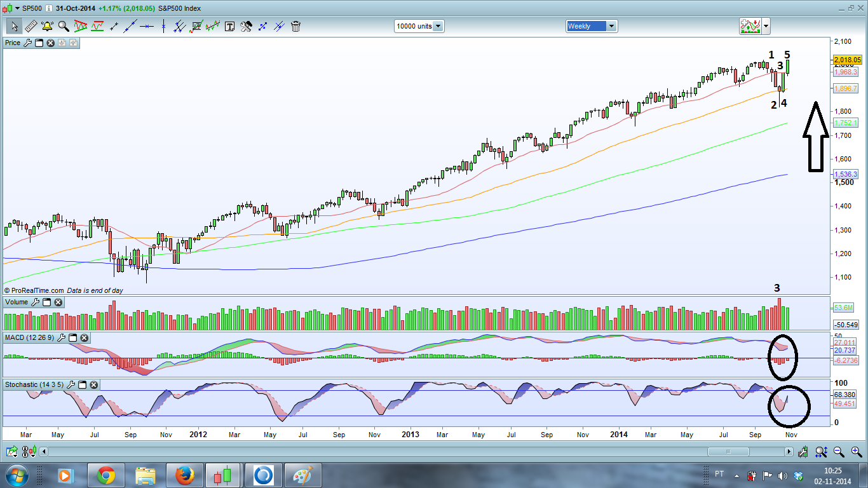This screenshot has width=868, height=488.
Task: Close the Stochastic panel
Action: pos(94,384)
